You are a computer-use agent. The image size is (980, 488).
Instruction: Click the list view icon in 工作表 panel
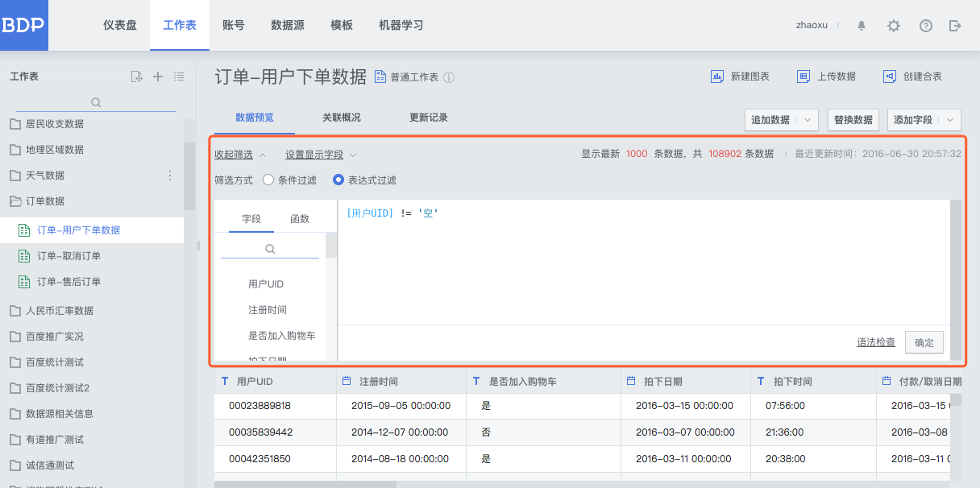(x=179, y=77)
